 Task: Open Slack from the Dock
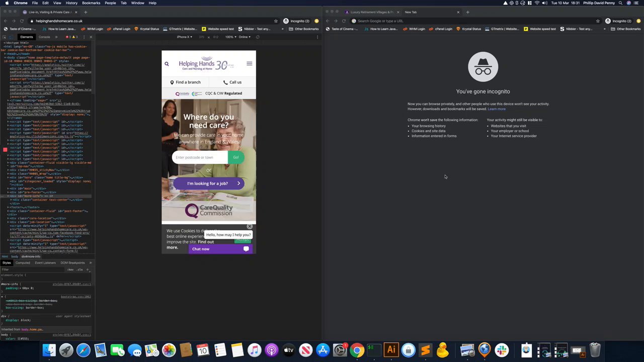pos(502,350)
